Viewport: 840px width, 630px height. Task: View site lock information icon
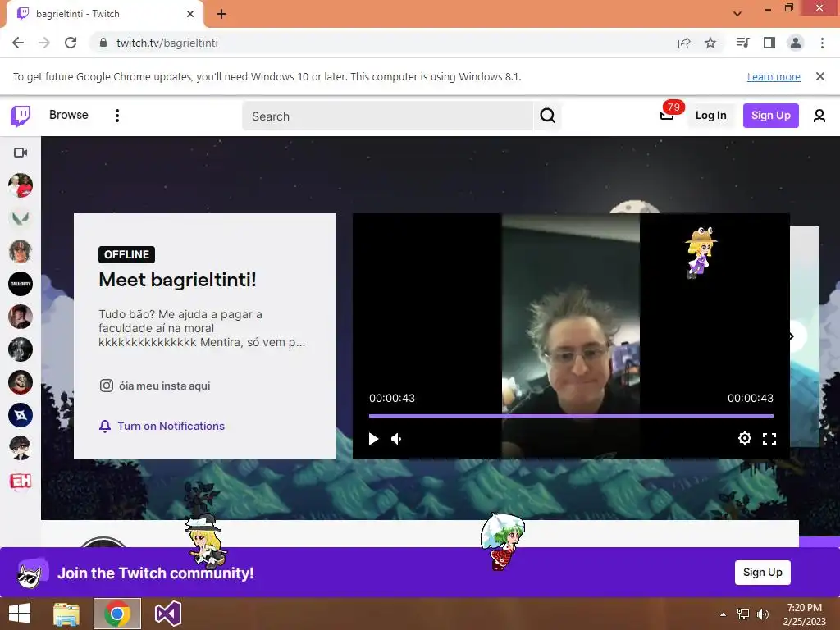point(103,43)
